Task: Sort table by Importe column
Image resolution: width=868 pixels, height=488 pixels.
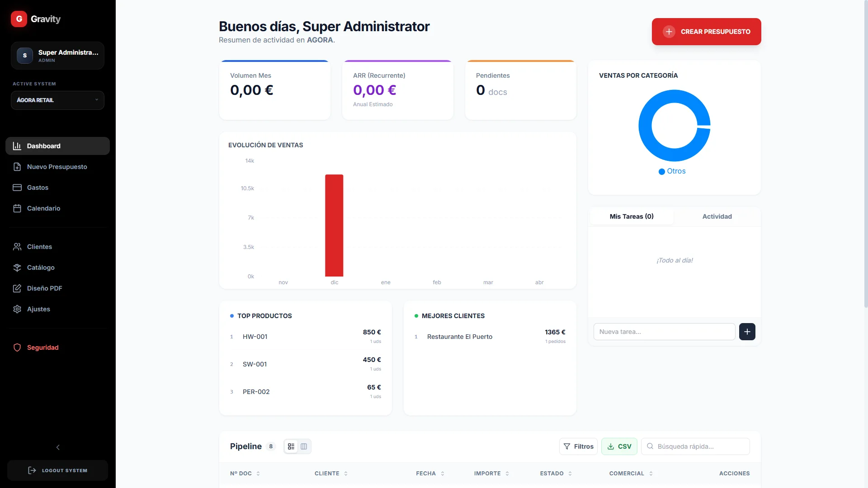Action: (491, 474)
